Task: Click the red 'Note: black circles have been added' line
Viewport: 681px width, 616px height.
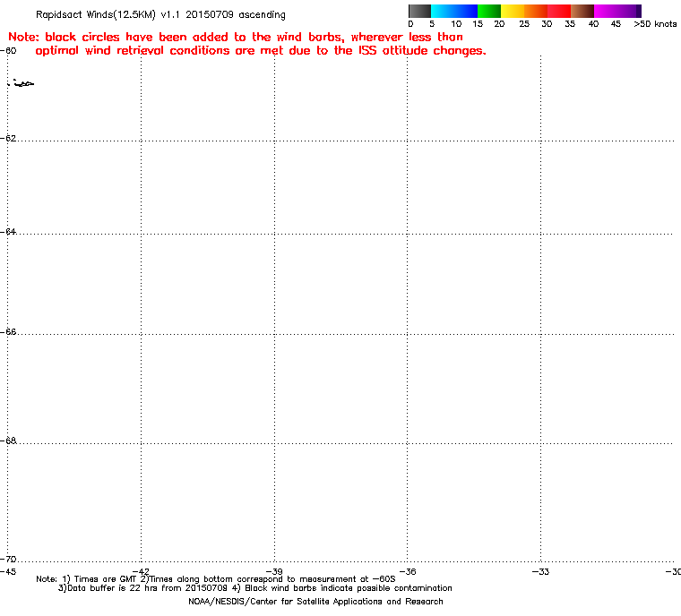Action: [236, 37]
